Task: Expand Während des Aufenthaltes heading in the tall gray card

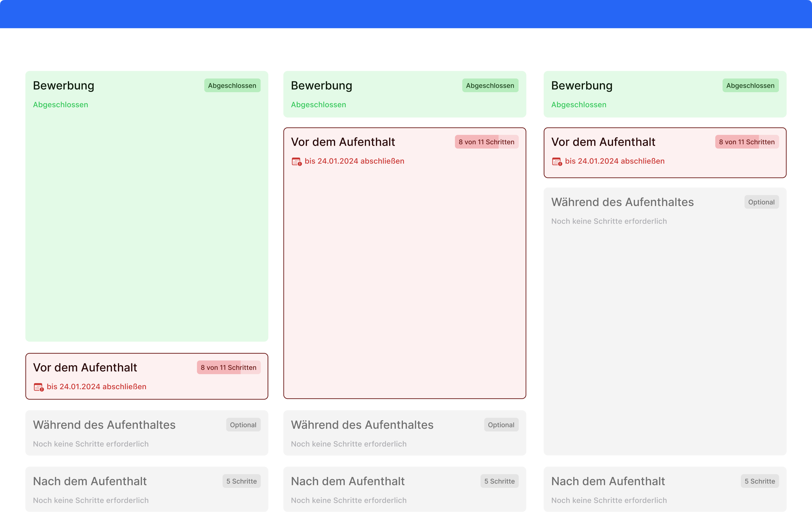Action: pos(622,202)
